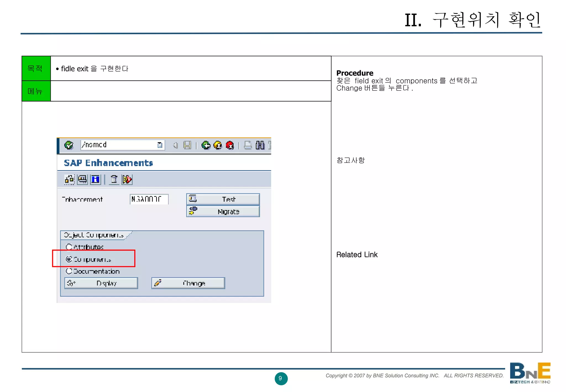Image resolution: width=566 pixels, height=392 pixels.
Task: Click the Procedure heading text
Action: [355, 73]
